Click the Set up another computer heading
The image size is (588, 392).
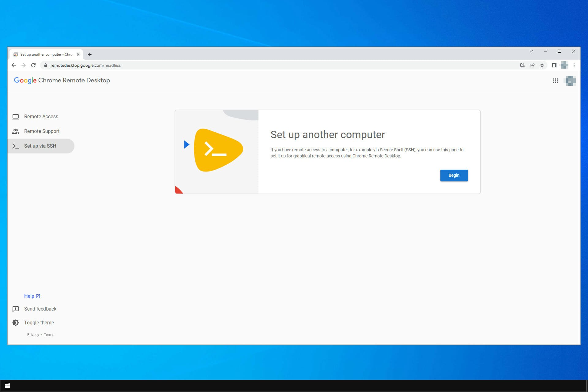pos(327,135)
